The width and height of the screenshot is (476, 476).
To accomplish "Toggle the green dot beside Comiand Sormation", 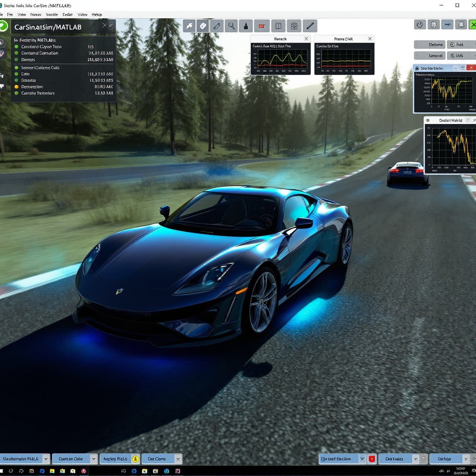I will [x=16, y=53].
